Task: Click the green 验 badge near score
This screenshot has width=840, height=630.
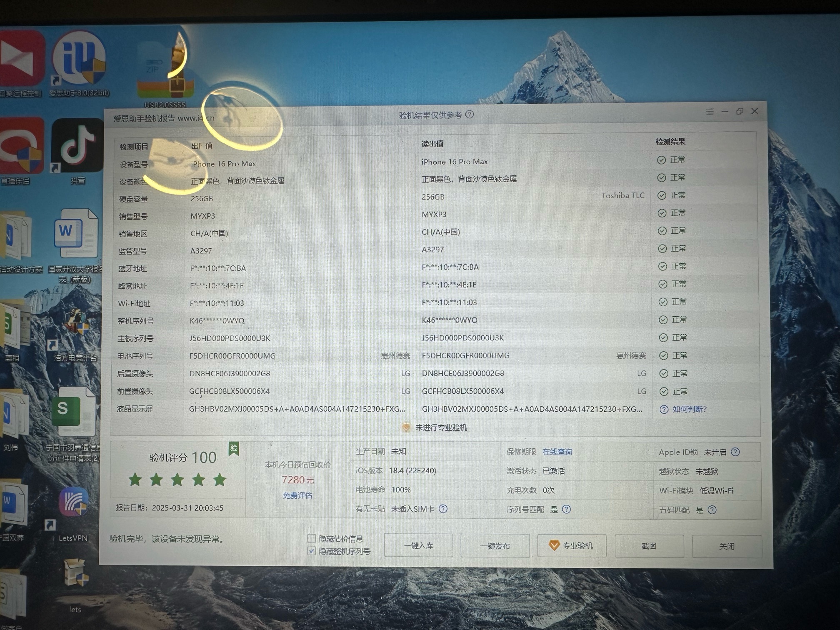Action: point(234,448)
